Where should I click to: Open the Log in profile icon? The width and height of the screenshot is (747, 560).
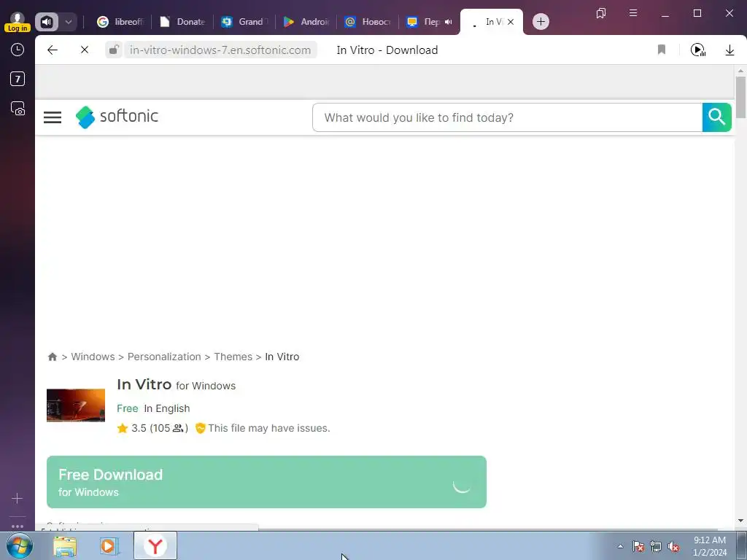pos(18,21)
